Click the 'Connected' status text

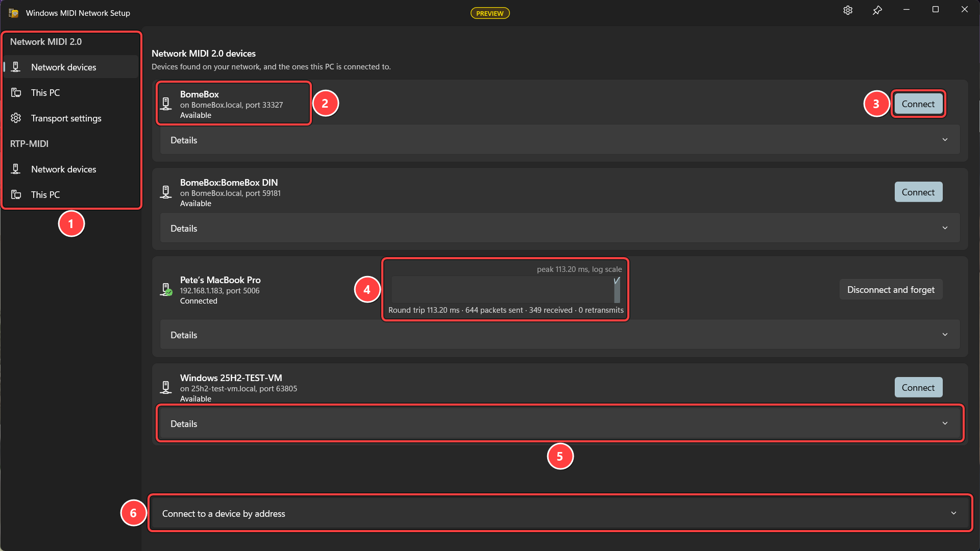(199, 300)
